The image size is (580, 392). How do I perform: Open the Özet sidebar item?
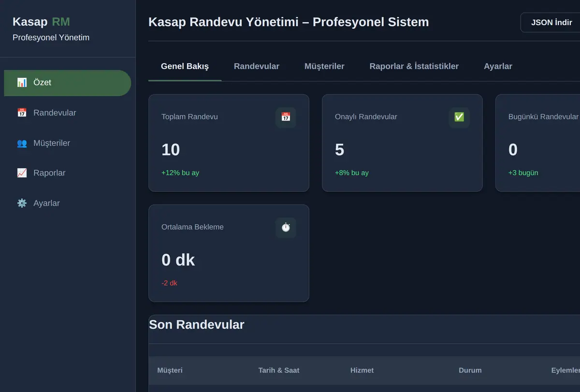coord(68,83)
